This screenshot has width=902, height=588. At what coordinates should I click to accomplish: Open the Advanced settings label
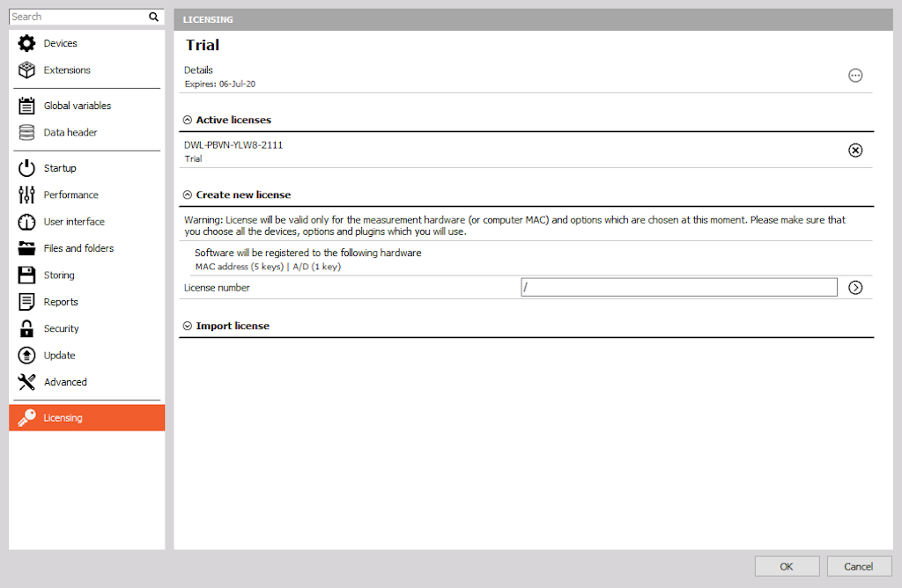point(65,382)
